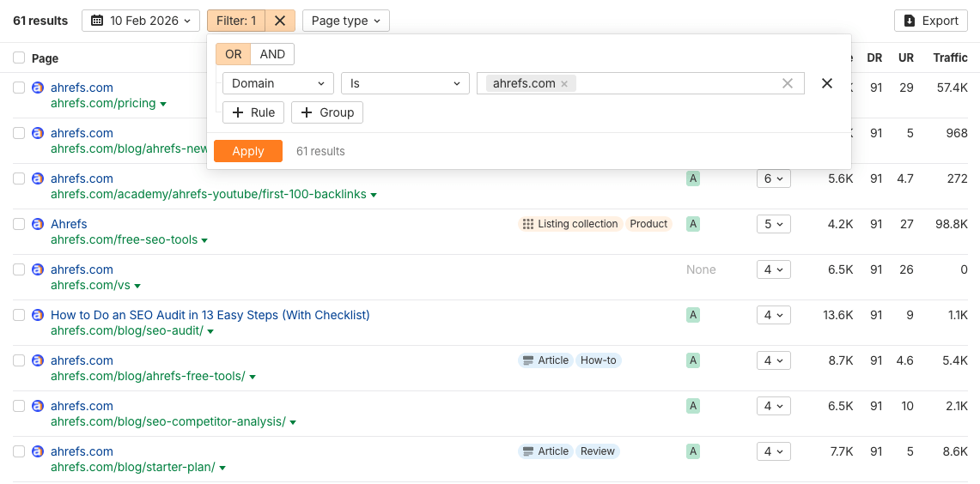Screen dimensions: 980x484
Task: Click the Listing collection tag
Action: [x=570, y=224]
